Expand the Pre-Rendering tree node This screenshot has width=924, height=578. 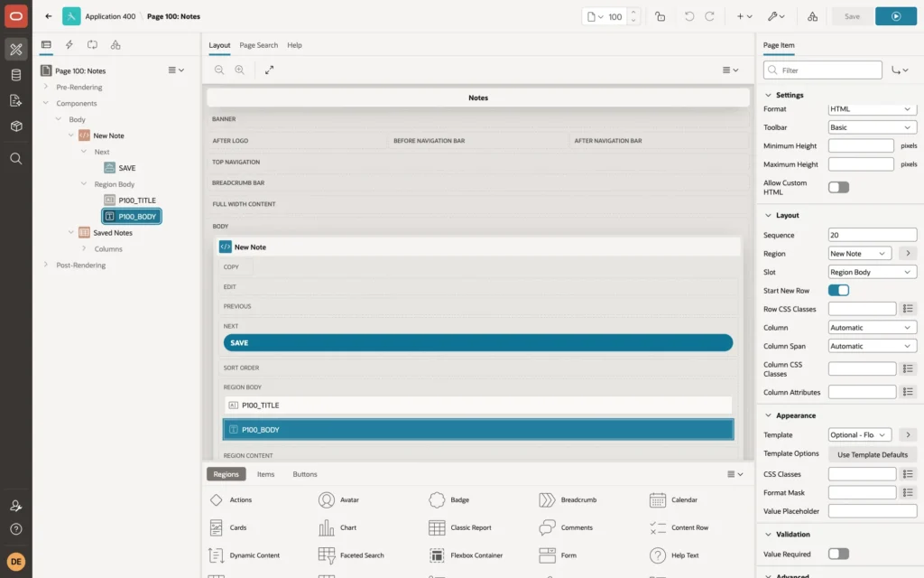click(x=46, y=87)
